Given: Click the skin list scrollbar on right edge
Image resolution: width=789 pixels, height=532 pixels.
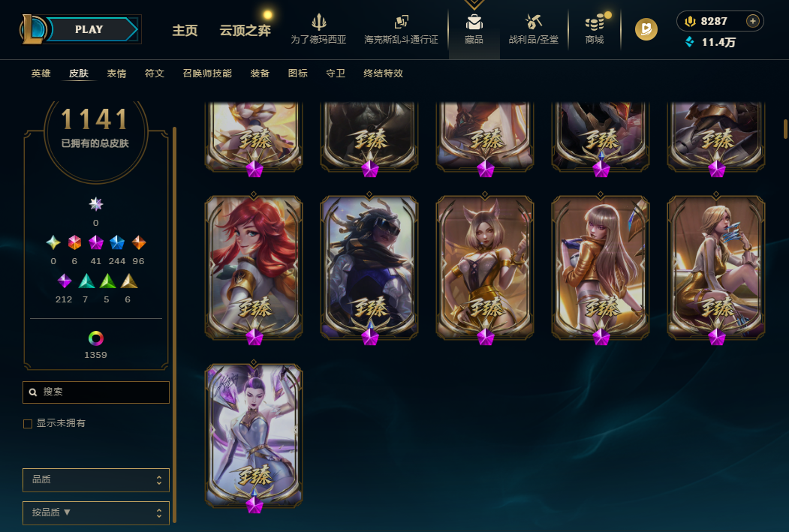Looking at the screenshot, I should (785, 129).
